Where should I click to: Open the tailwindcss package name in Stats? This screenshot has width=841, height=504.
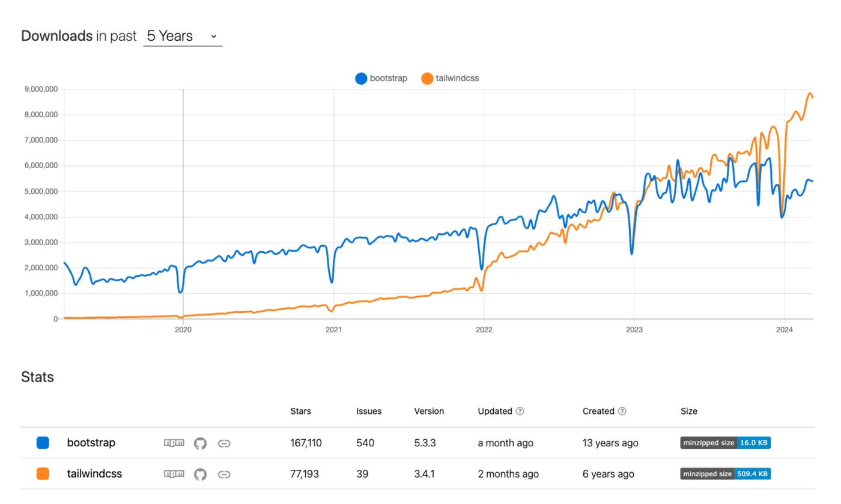tap(94, 473)
